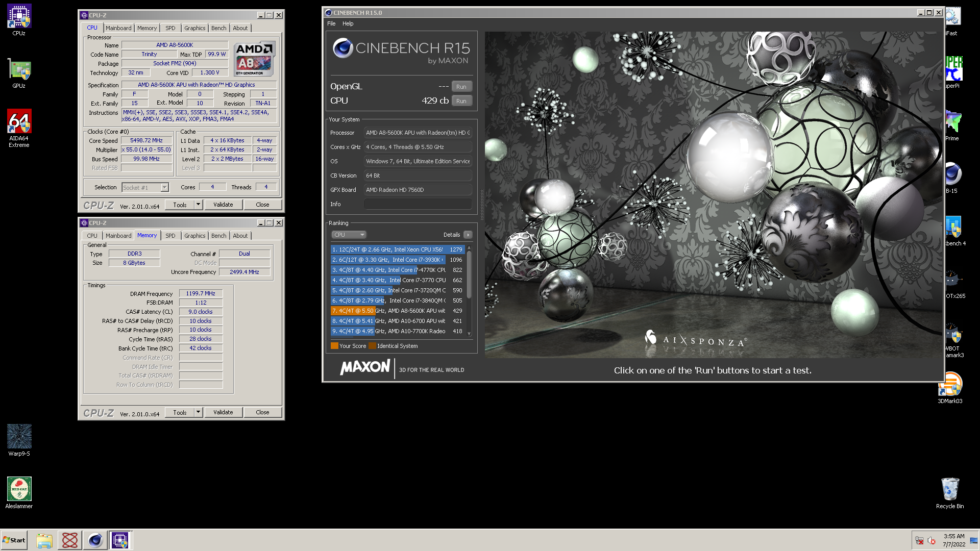Click the Info input field

pos(418,204)
